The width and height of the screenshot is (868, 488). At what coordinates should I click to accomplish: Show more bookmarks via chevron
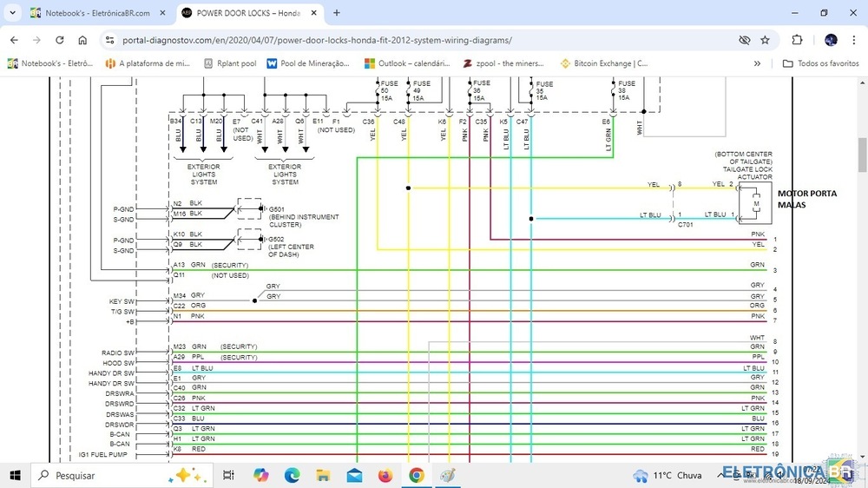[x=757, y=63]
